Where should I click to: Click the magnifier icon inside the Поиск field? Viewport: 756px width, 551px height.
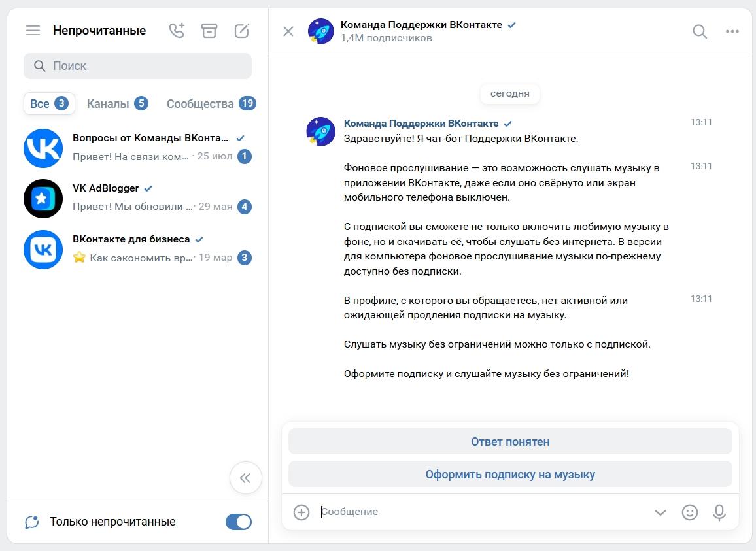click(x=39, y=66)
